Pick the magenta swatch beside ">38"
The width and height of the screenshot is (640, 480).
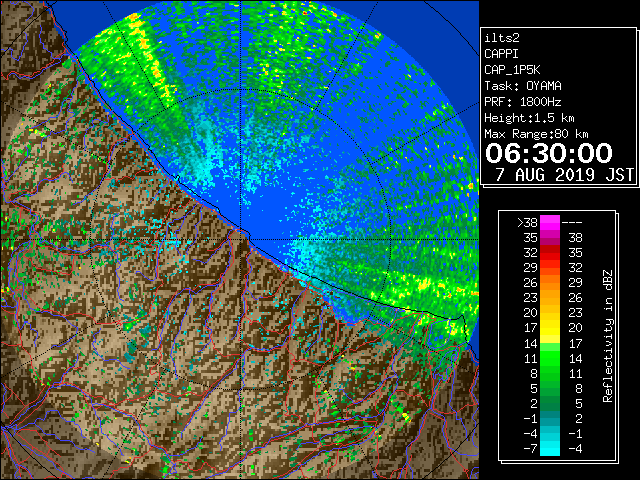550,223
